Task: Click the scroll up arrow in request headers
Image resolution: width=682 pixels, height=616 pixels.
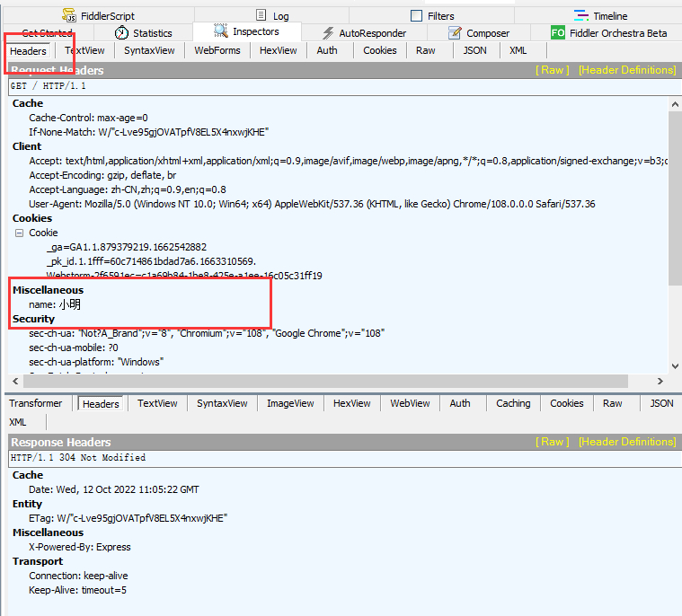Action: pyautogui.click(x=675, y=104)
